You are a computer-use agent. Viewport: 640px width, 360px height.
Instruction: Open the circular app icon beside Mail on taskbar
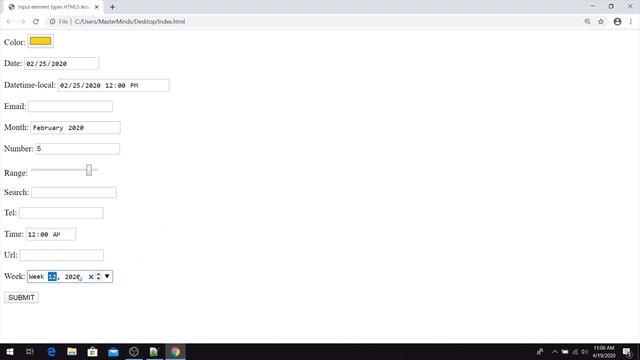point(134,351)
